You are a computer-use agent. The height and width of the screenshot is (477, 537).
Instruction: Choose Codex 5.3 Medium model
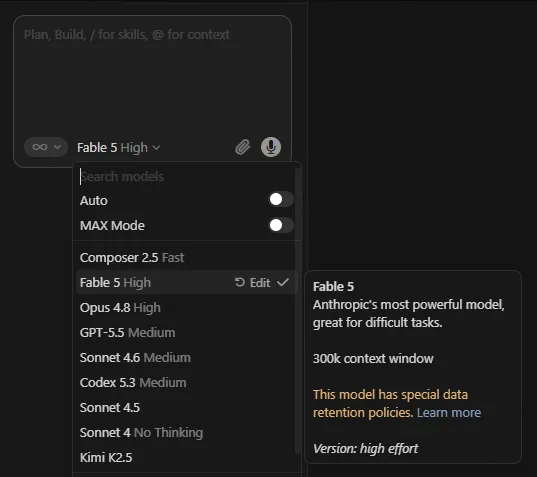(x=187, y=382)
